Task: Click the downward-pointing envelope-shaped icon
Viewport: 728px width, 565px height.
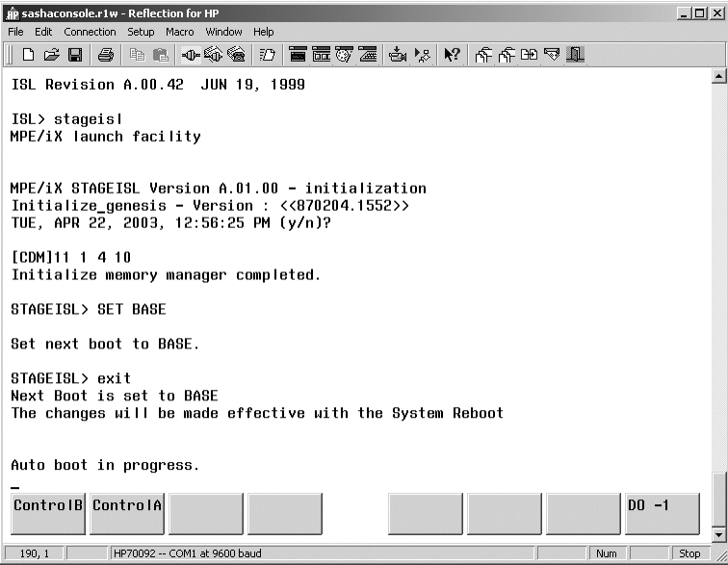Action: 552,55
